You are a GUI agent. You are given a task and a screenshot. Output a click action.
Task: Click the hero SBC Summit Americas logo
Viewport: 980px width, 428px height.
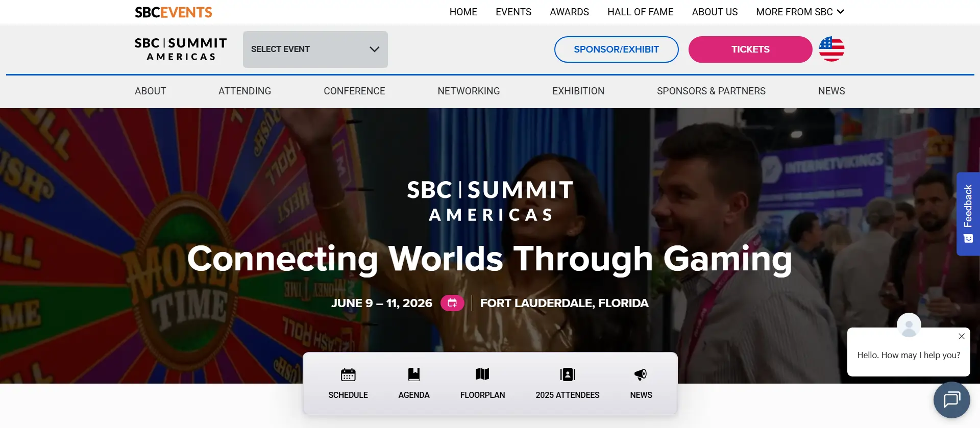coord(490,200)
